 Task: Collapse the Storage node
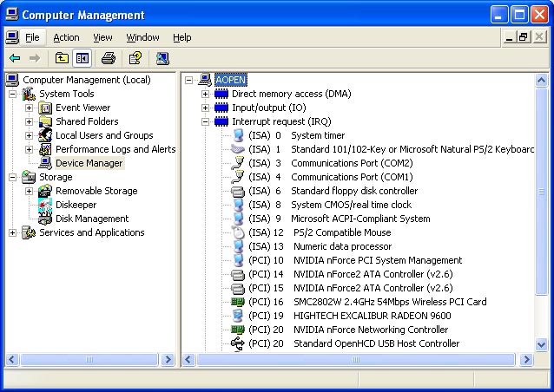12,177
